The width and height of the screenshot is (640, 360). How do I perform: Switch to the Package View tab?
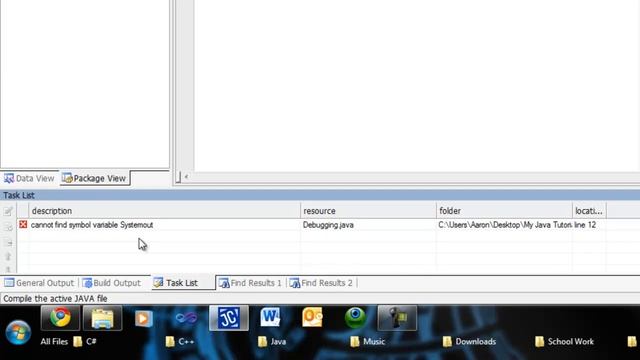[94, 178]
